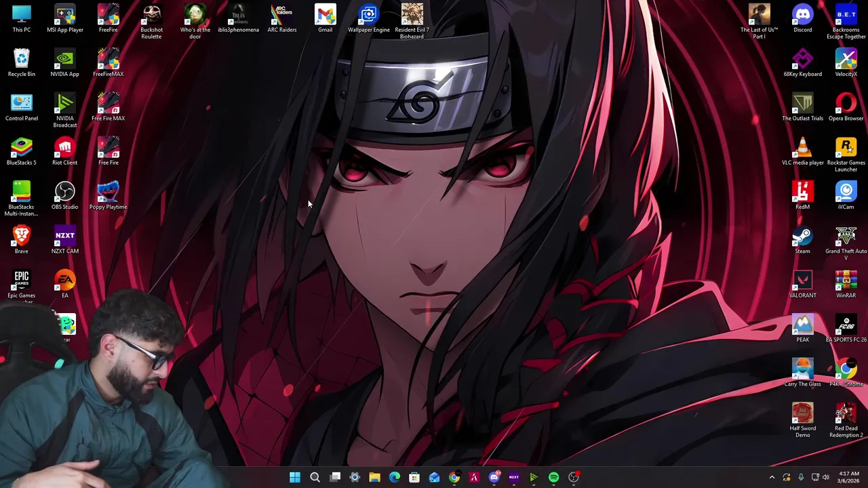Screen dimensions: 868x488
Task: Open Microsoft Store from taskbar
Action: (414, 477)
